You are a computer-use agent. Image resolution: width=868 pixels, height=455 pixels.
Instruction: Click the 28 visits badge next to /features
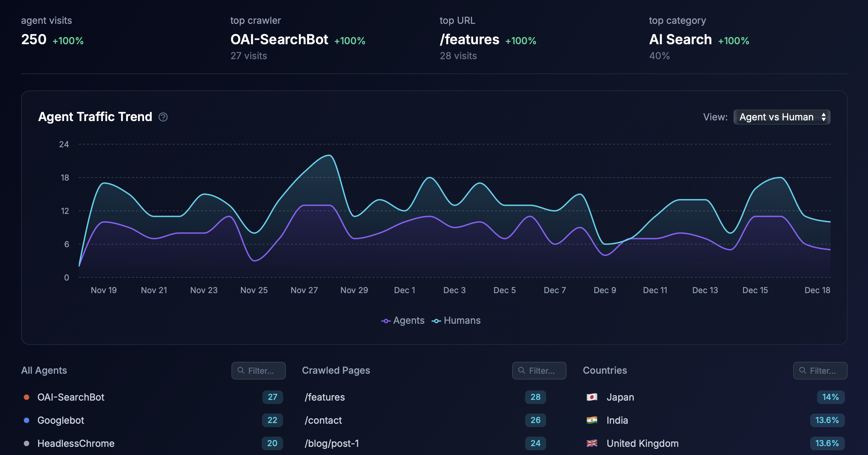pyautogui.click(x=535, y=397)
